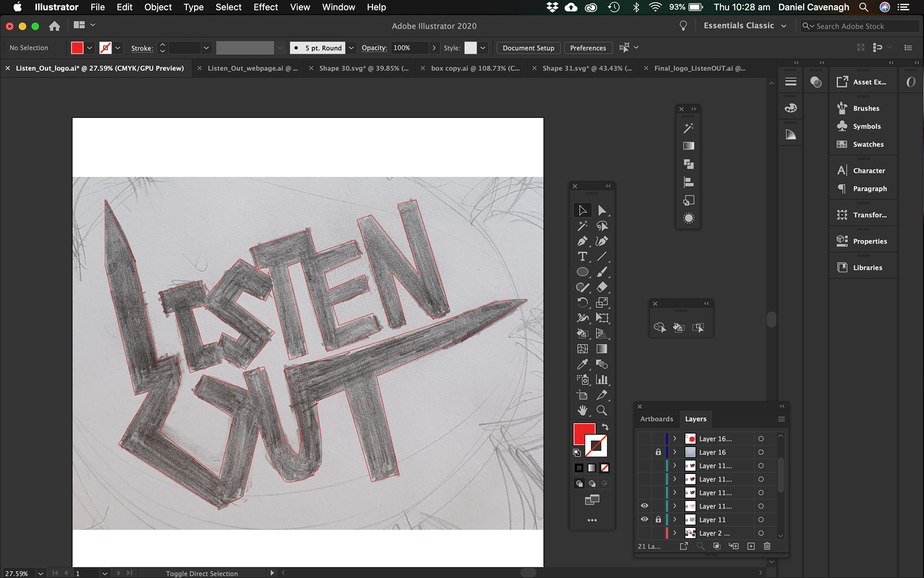Click target circle of Layer 2
This screenshot has width=924, height=578.
click(x=761, y=533)
